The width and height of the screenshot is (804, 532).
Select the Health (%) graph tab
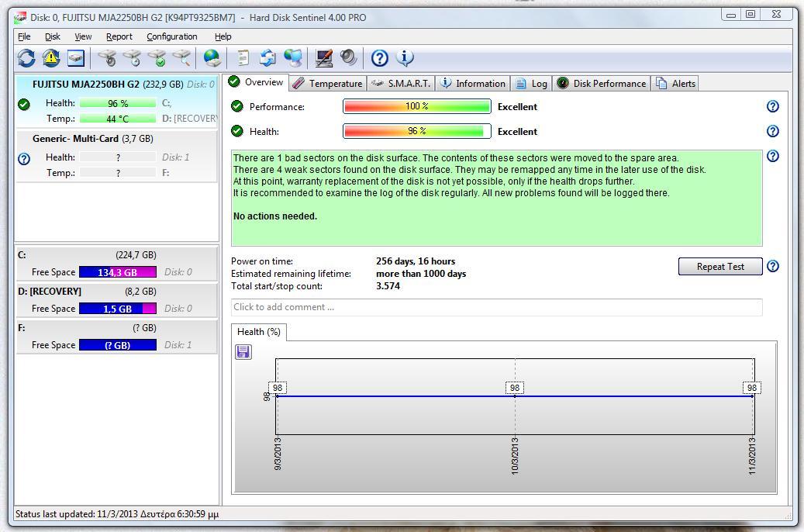click(258, 332)
